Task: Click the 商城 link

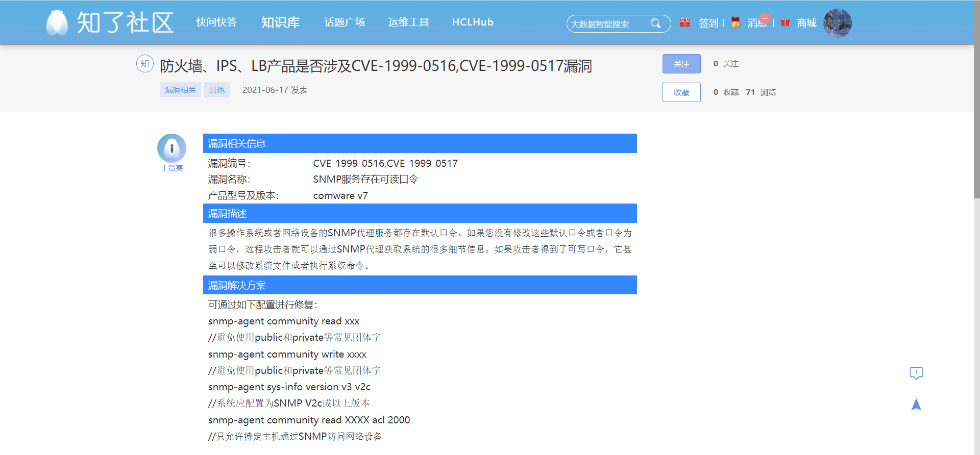Action: point(806,23)
